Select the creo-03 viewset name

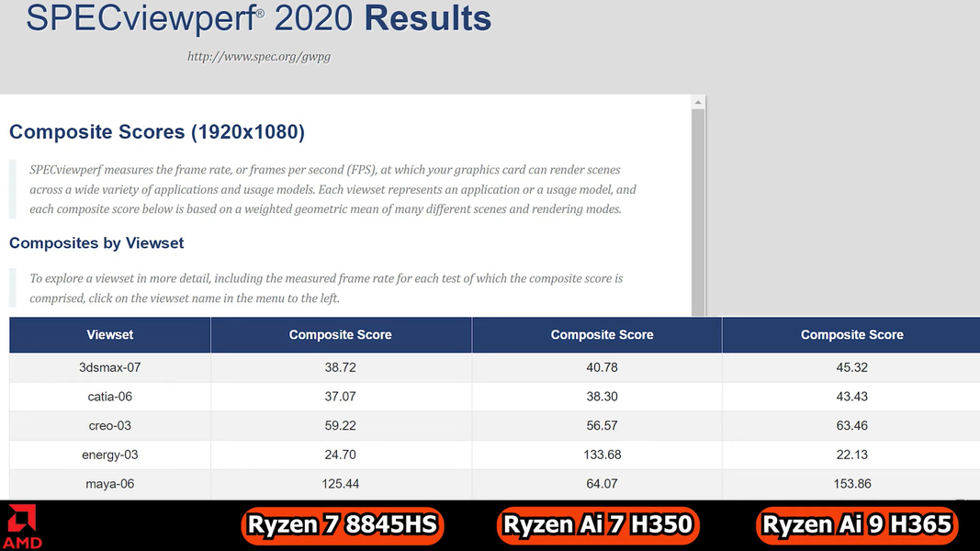[x=110, y=426]
